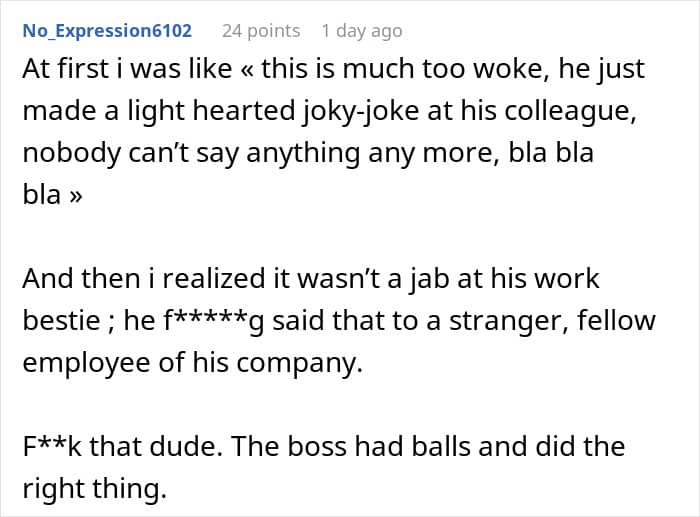Open the '1 day ago' timestamp permalink
Screen dimensions: 700x517
pyautogui.click(x=361, y=30)
